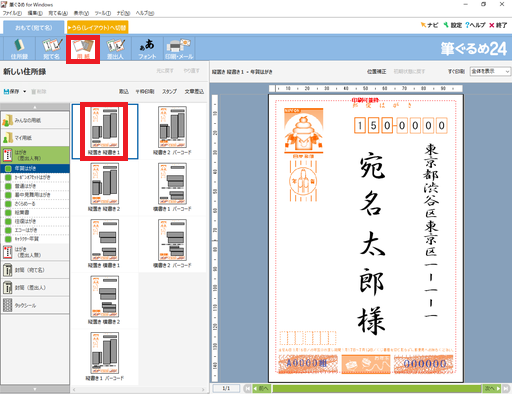Open the フォント font settings icon
The width and height of the screenshot is (512, 394).
147,49
